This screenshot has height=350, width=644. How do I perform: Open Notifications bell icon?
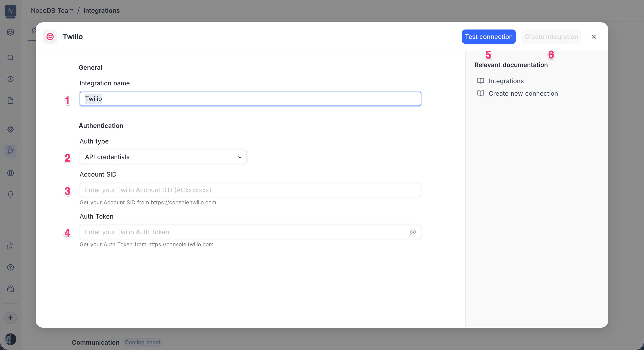click(10, 194)
